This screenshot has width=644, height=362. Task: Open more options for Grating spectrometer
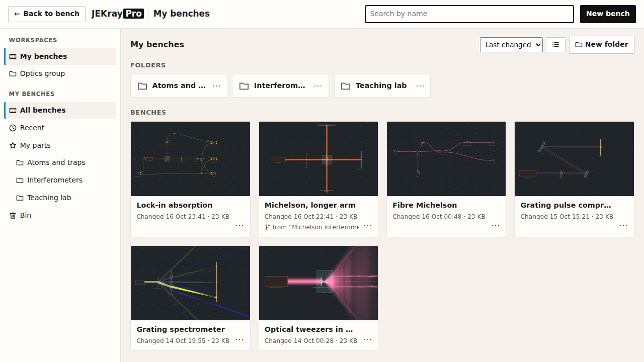[239, 339]
